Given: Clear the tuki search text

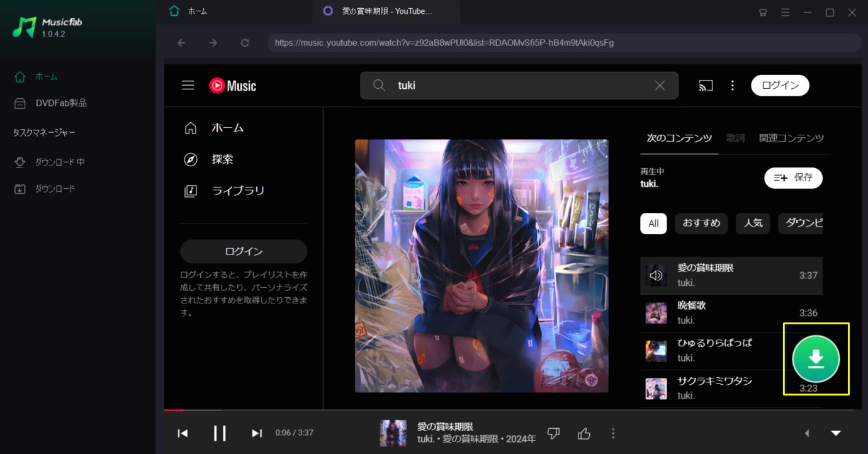Looking at the screenshot, I should coord(660,86).
